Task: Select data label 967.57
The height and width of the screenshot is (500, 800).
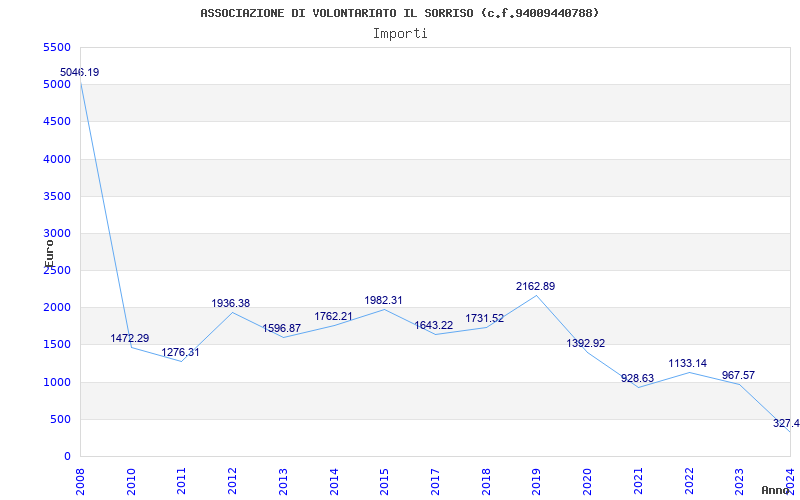Action: pyautogui.click(x=738, y=376)
